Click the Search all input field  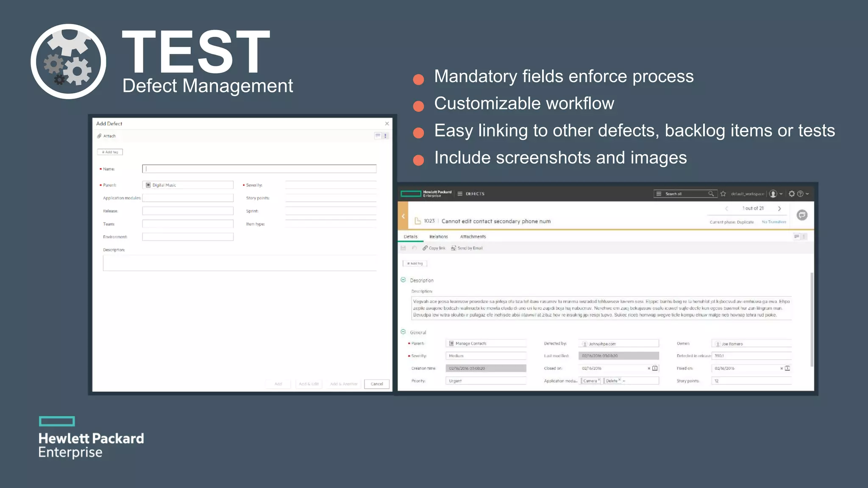click(x=685, y=194)
